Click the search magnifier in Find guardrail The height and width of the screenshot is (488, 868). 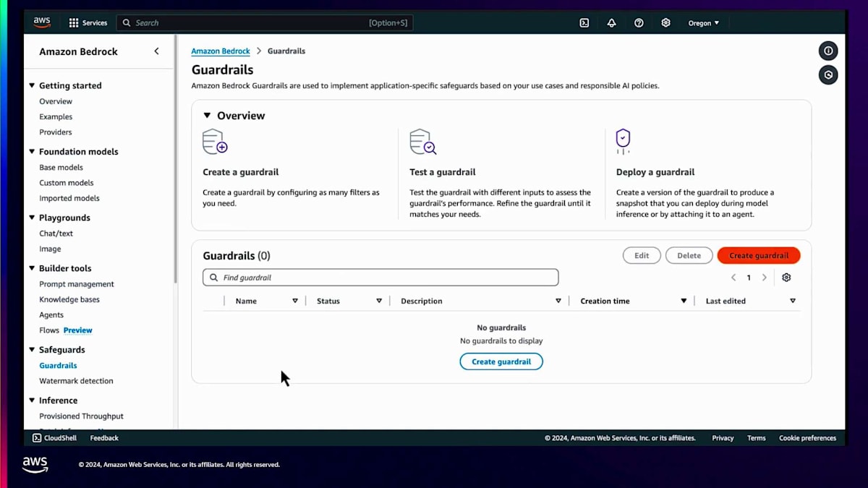pos(213,278)
